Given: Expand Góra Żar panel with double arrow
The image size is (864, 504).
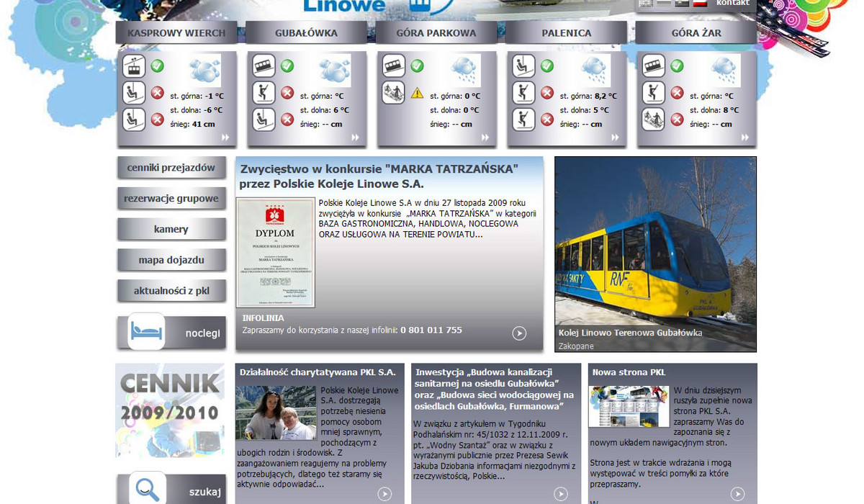Looking at the screenshot, I should point(745,137).
